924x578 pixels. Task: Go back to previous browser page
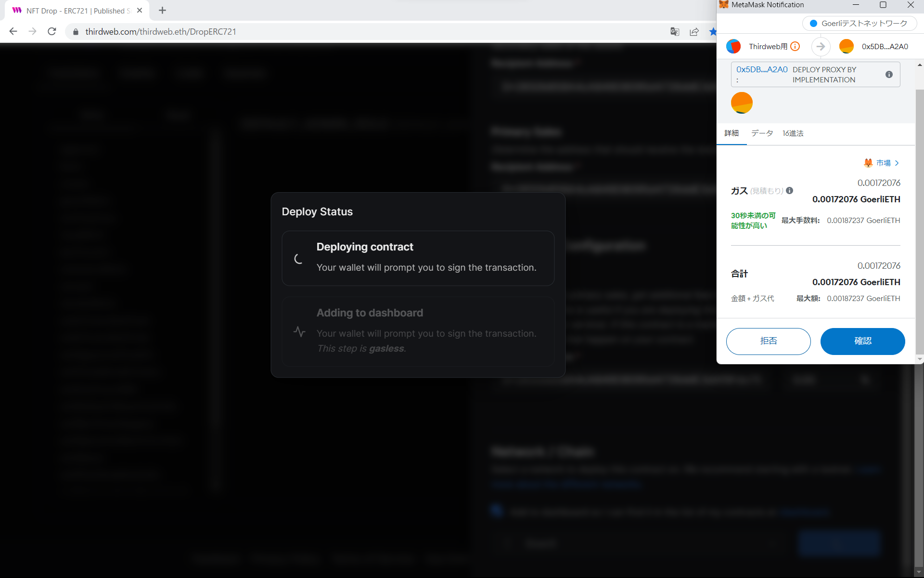click(x=13, y=32)
